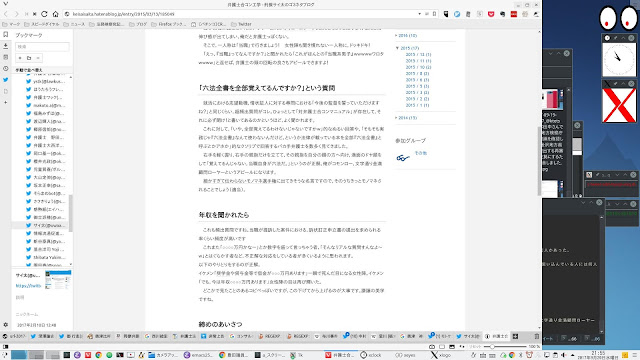Open 2015 / 1 archive link
Image resolution: width=640 pixels, height=360 pixels.
point(417,105)
